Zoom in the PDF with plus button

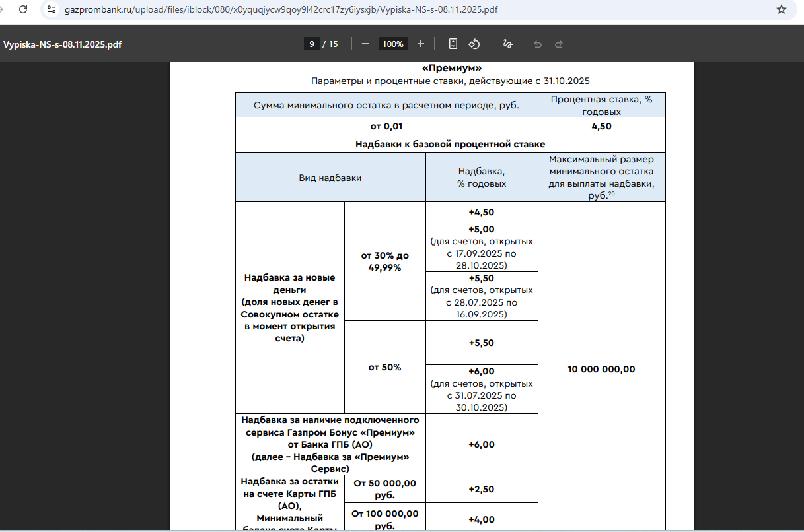pos(421,44)
